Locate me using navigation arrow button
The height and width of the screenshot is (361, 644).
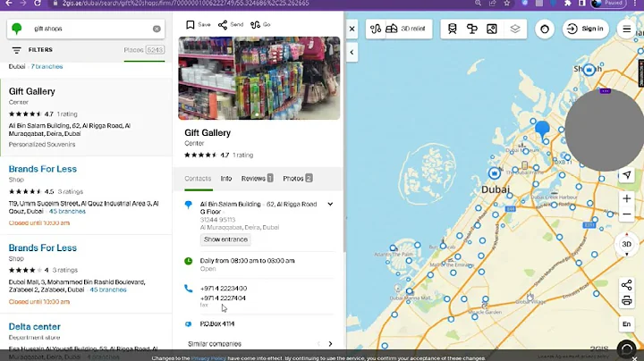pos(627,175)
